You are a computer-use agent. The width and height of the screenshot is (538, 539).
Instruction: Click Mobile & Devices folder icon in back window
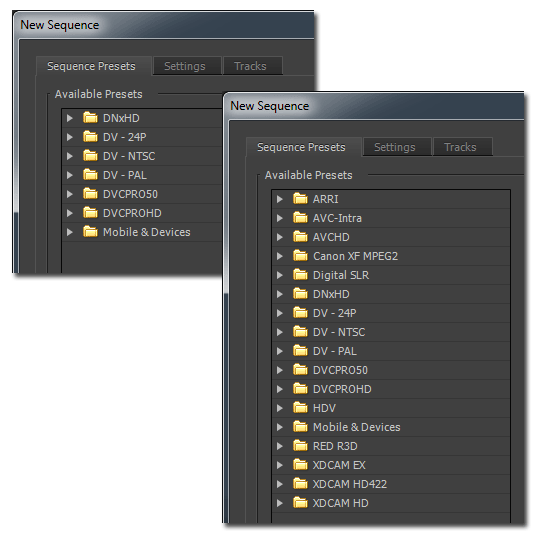[90, 231]
